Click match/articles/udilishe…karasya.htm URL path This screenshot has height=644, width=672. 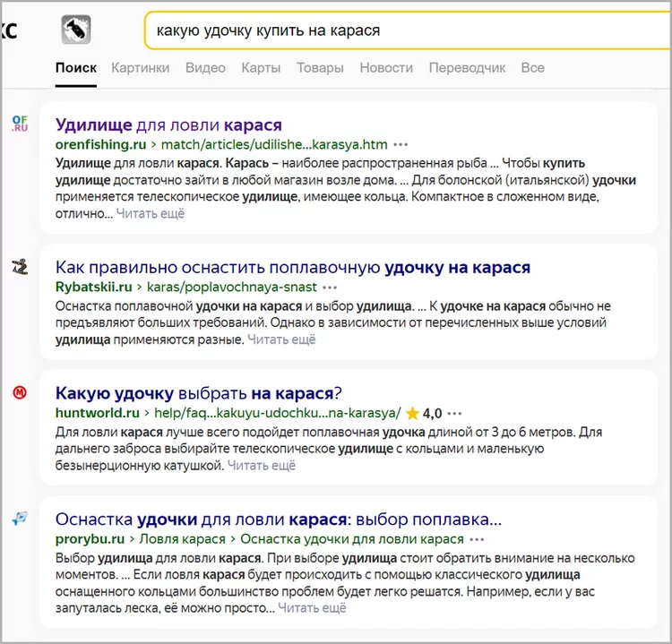tap(274, 144)
